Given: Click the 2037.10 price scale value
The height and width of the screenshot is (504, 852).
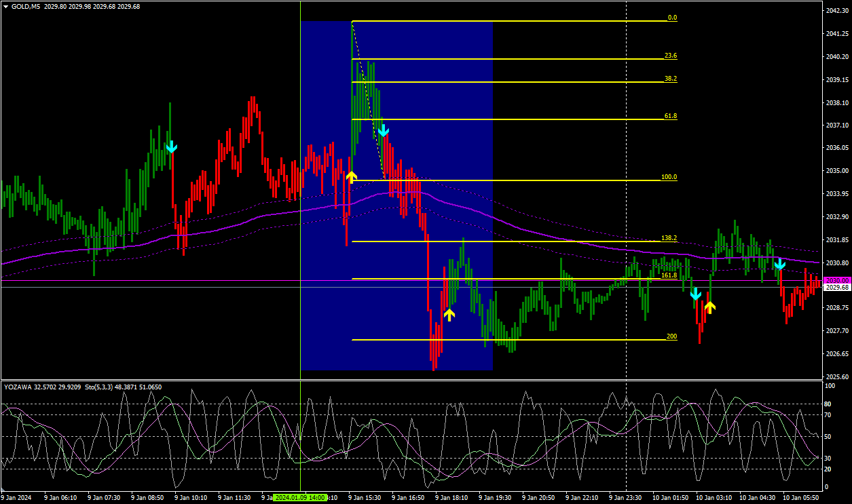Looking at the screenshot, I should pyautogui.click(x=836, y=125).
